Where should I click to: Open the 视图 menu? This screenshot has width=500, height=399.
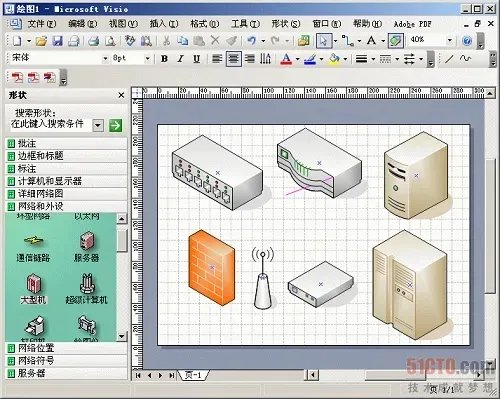tap(123, 24)
